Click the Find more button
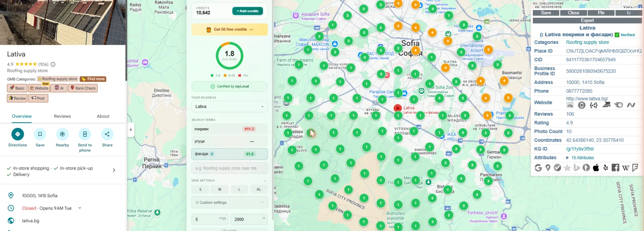The height and width of the screenshot is (231, 644). pyautogui.click(x=93, y=79)
